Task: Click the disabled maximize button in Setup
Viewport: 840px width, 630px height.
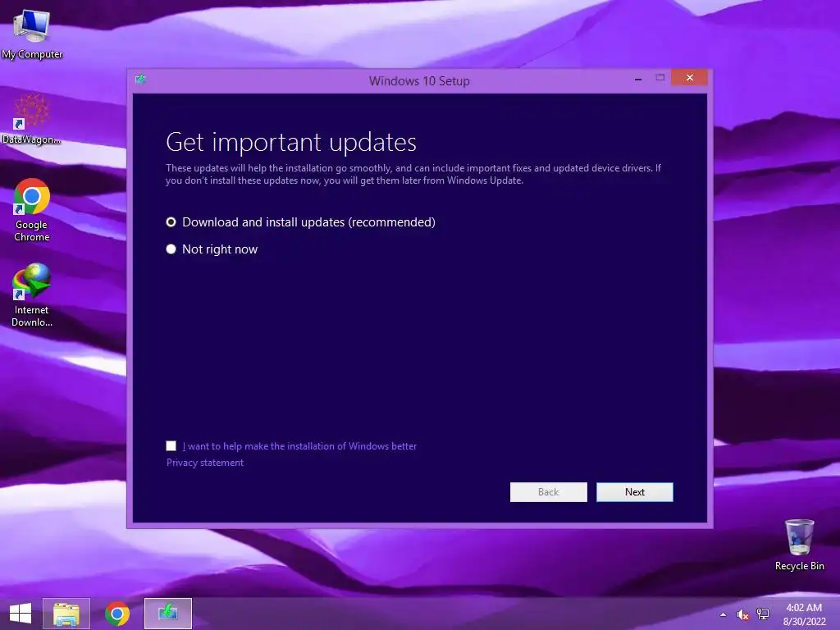Action: pos(660,78)
